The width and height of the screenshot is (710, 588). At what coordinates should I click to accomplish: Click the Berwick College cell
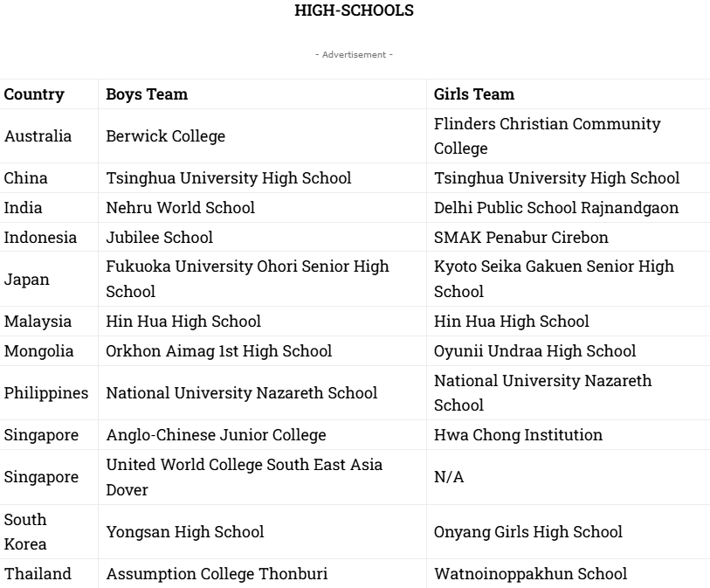click(166, 136)
